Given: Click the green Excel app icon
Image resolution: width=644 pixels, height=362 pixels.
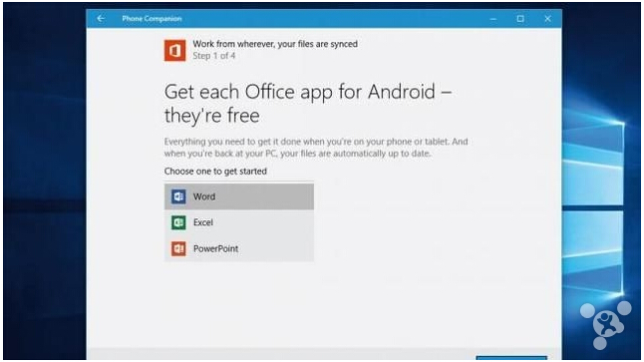Looking at the screenshot, I should click(178, 222).
